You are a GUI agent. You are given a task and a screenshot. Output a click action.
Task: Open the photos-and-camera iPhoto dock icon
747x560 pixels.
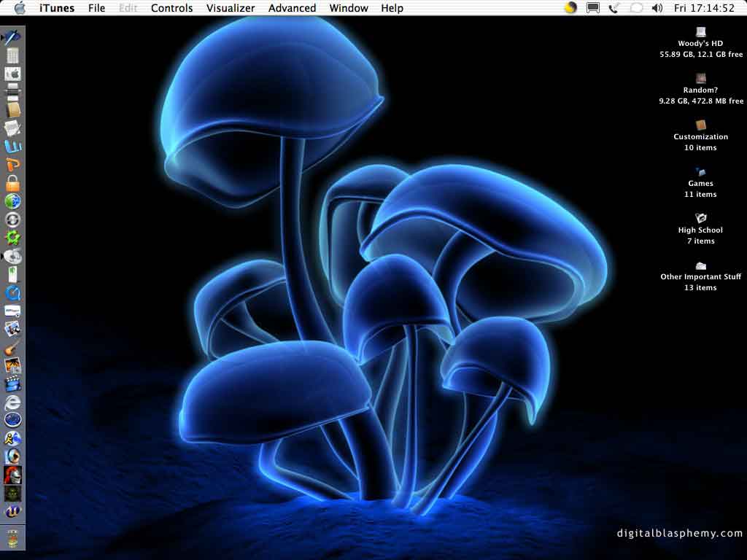click(12, 329)
